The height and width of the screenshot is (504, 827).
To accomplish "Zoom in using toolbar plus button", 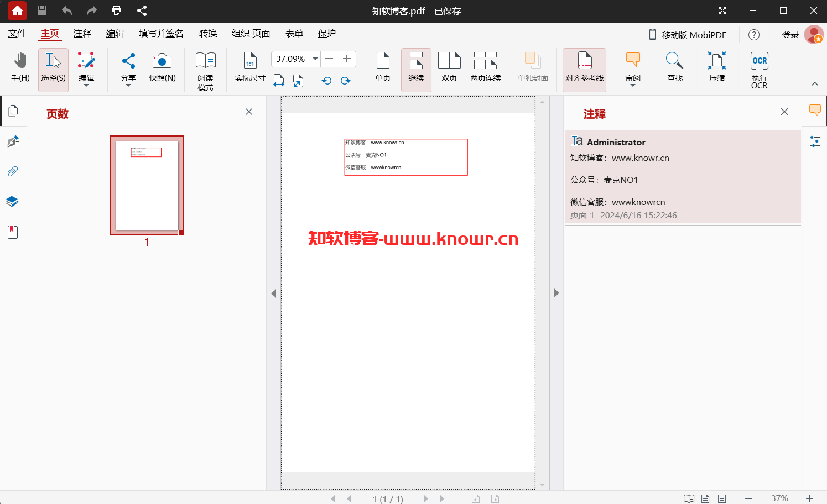I will [347, 59].
